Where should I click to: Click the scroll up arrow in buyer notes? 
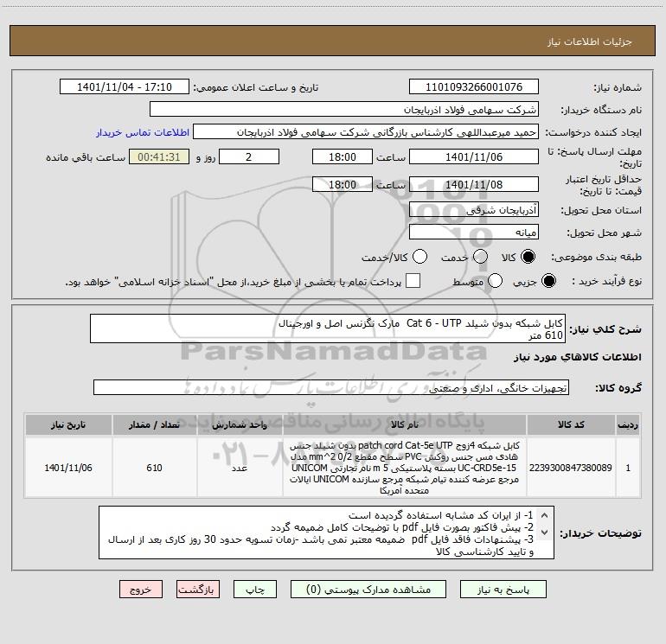click(x=545, y=516)
